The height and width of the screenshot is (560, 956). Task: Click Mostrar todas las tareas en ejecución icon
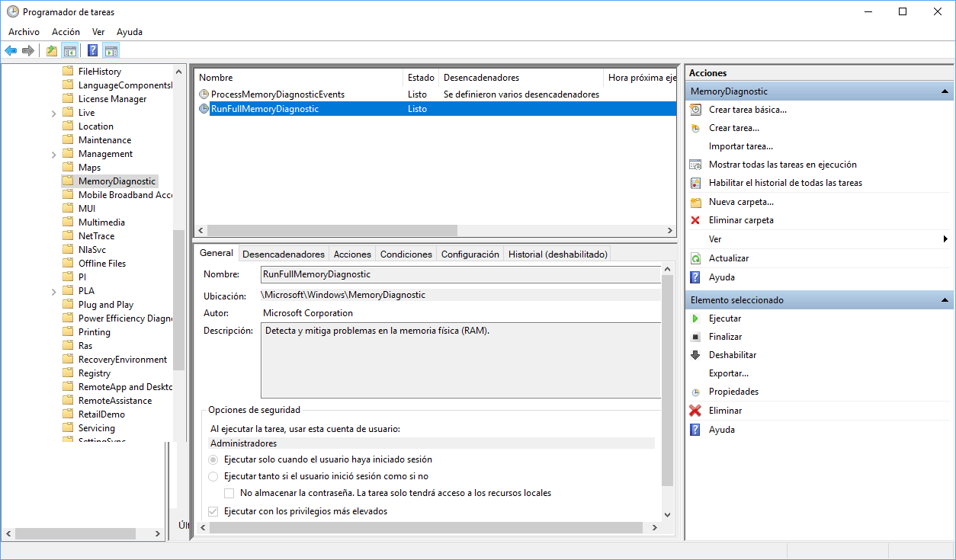point(695,165)
